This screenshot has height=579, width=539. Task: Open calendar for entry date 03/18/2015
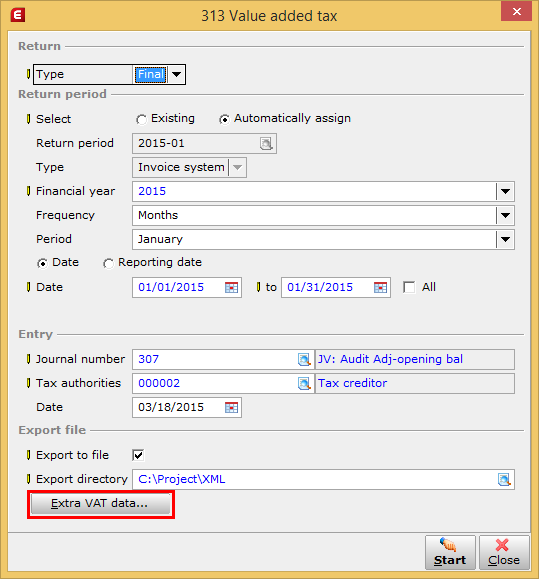pyautogui.click(x=231, y=407)
